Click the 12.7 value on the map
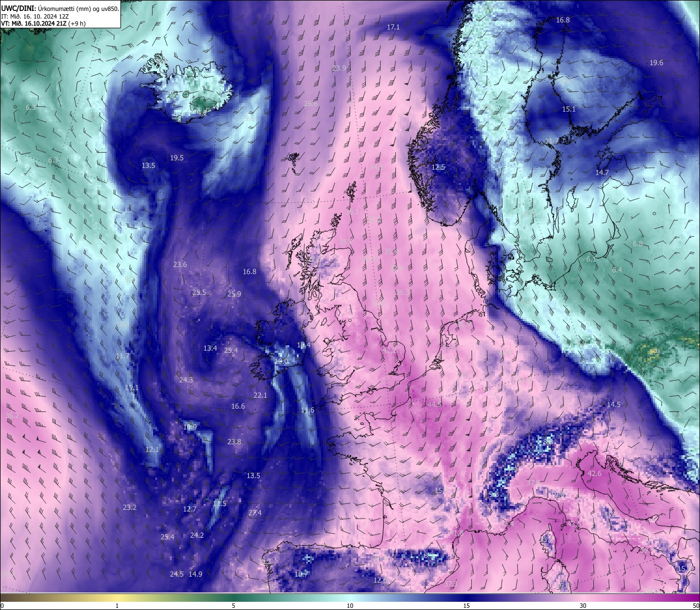 tap(190, 509)
